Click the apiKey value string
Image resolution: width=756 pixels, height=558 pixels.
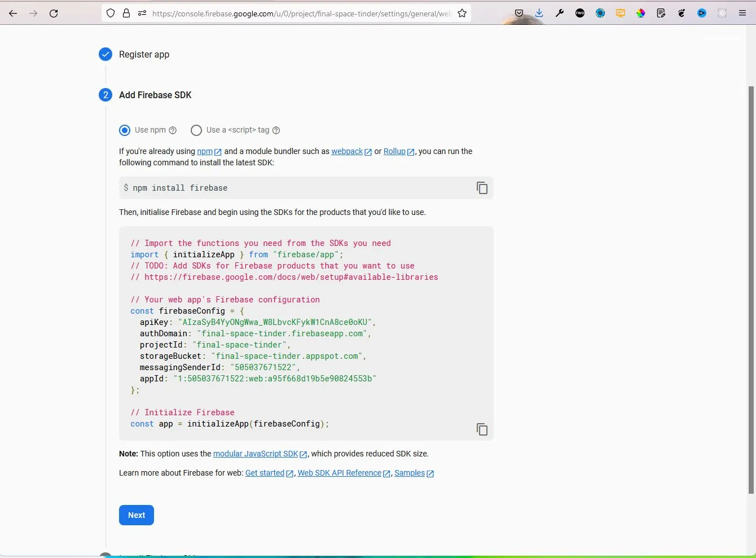[275, 322]
